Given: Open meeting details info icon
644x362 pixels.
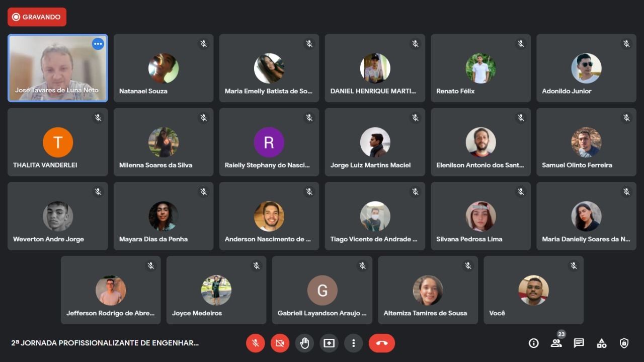Looking at the screenshot, I should click(534, 343).
